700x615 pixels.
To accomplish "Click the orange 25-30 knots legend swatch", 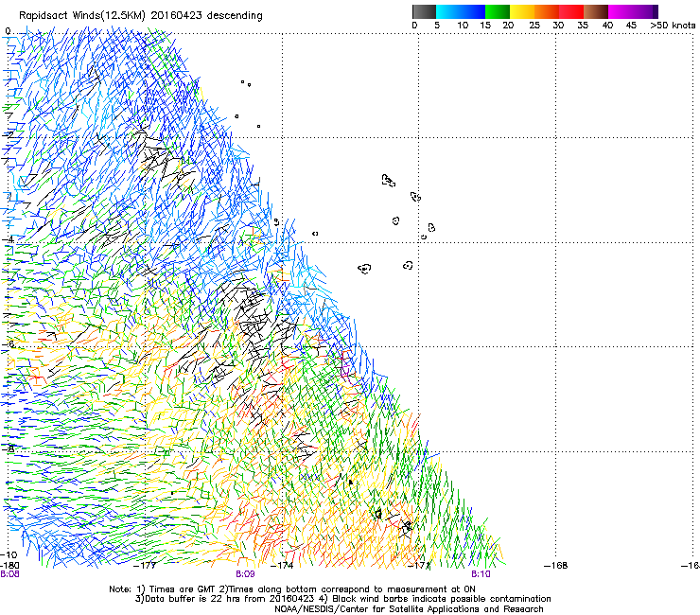I will tap(547, 11).
